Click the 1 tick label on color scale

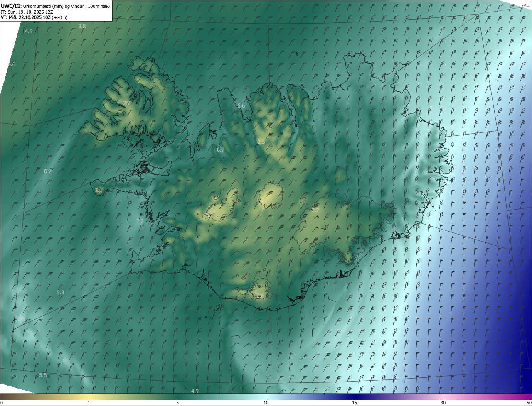(89, 403)
